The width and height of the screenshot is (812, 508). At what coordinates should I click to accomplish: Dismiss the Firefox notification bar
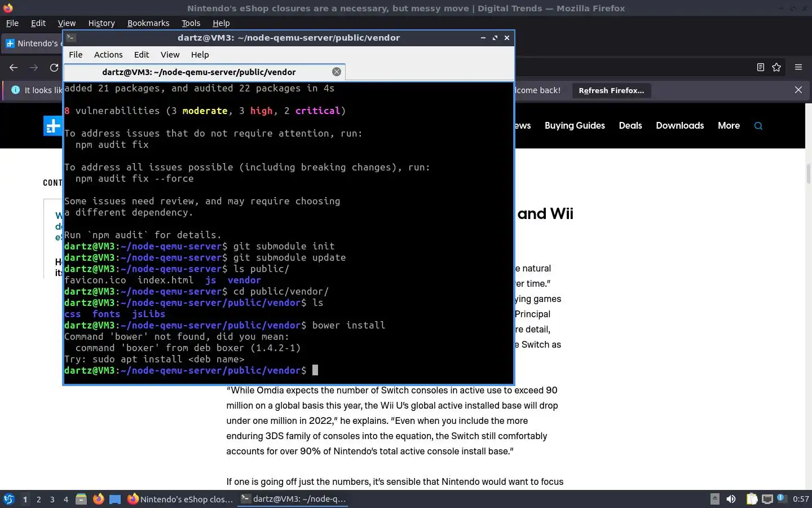click(x=798, y=90)
